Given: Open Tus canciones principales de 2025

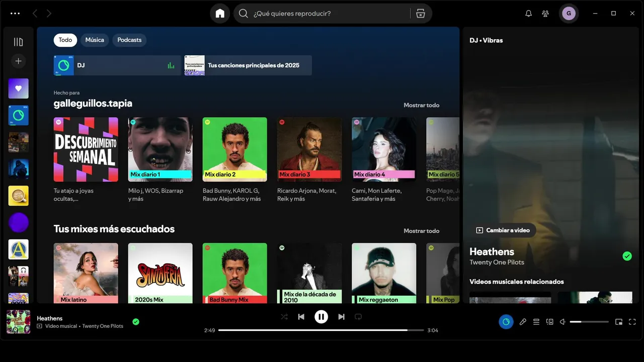Looking at the screenshot, I should point(248,65).
